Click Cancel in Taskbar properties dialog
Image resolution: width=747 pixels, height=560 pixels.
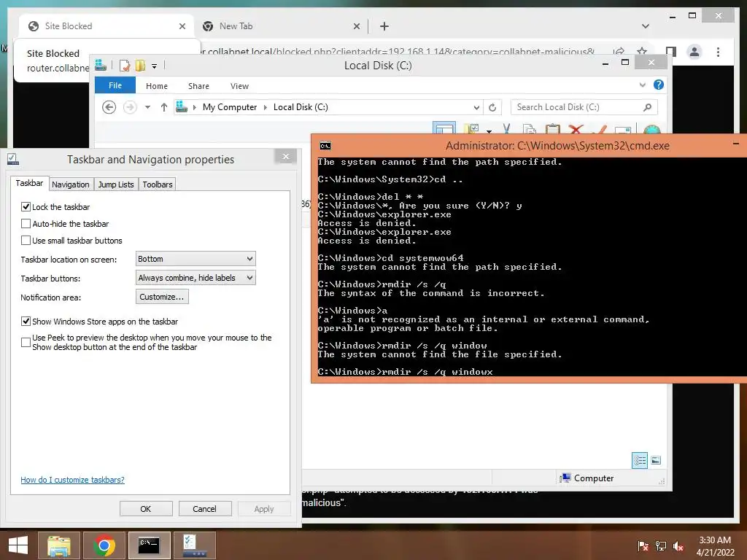click(205, 508)
